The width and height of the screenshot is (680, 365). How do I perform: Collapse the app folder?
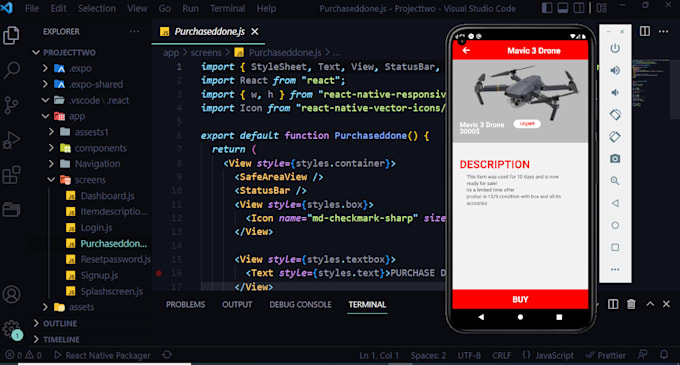tap(45, 116)
